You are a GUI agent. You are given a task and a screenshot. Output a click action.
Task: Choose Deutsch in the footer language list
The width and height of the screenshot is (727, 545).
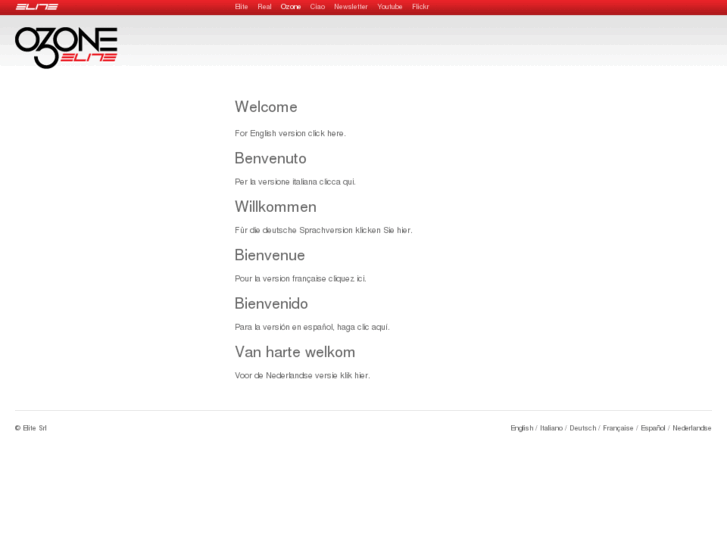(x=583, y=428)
